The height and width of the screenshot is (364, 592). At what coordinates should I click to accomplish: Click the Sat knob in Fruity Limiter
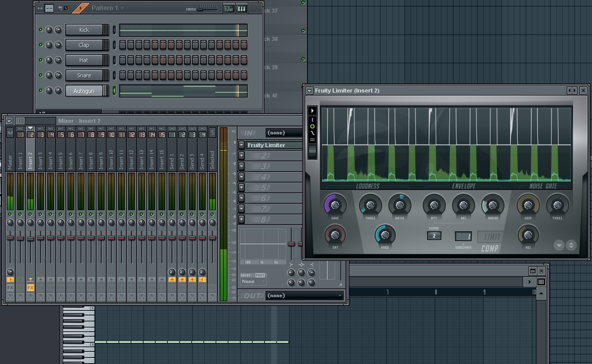click(335, 235)
